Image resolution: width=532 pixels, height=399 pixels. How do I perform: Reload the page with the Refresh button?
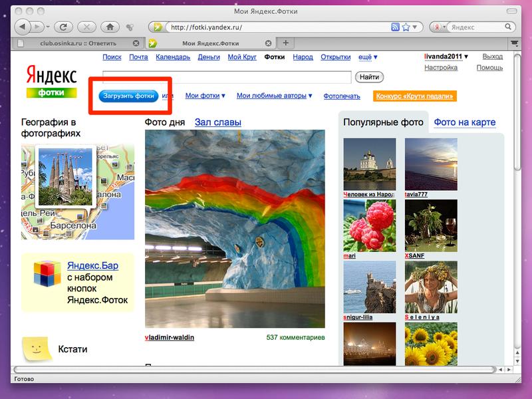(63, 27)
